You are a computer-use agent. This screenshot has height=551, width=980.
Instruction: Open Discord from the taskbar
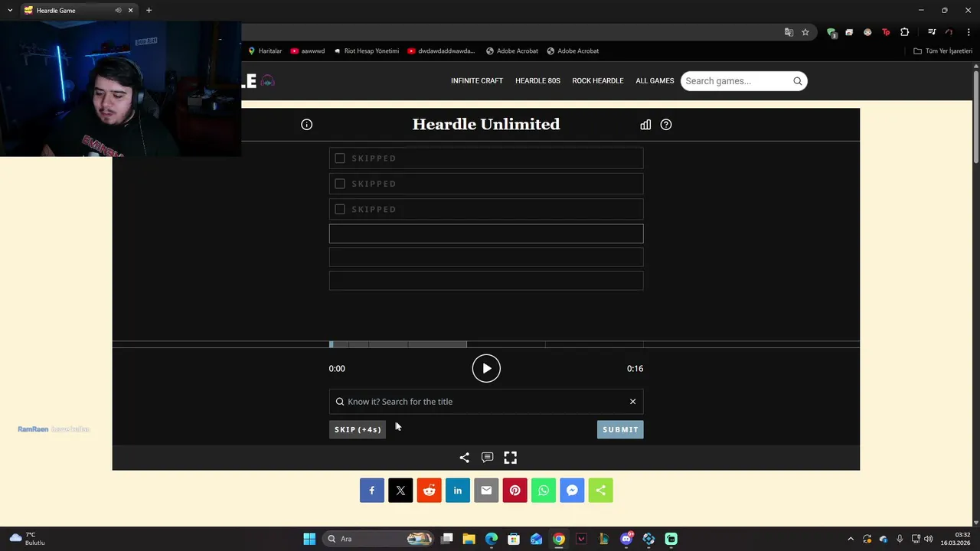(x=626, y=539)
